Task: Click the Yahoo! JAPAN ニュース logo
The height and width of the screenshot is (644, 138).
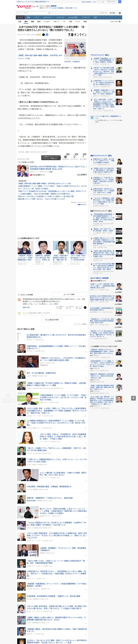Action: tap(27, 7)
